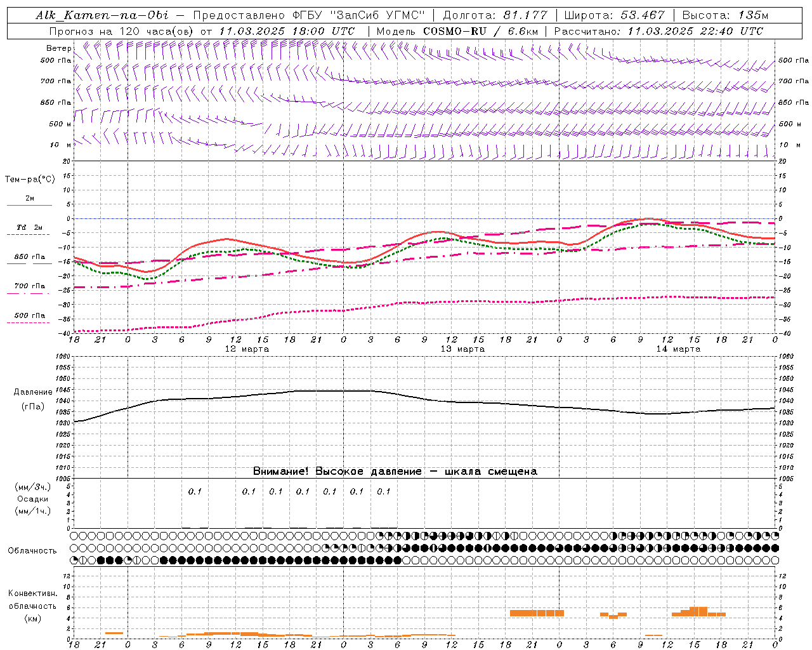Click the computed time Рассчитано: 11.03.2025 22:40 UTC
The width and height of the screenshot is (812, 650).
point(658,31)
